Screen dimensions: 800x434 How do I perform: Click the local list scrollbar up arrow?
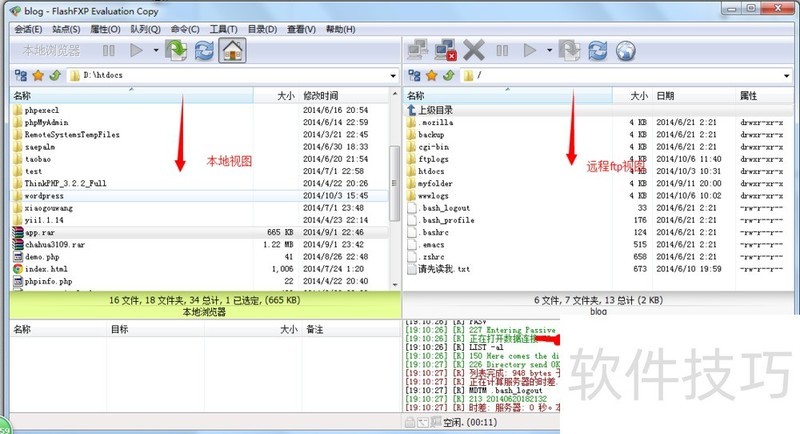pos(394,94)
